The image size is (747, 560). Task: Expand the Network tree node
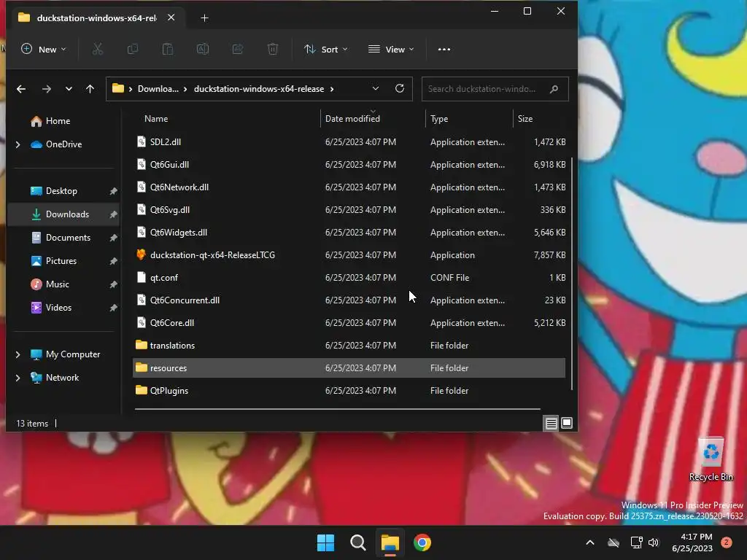pyautogui.click(x=18, y=378)
